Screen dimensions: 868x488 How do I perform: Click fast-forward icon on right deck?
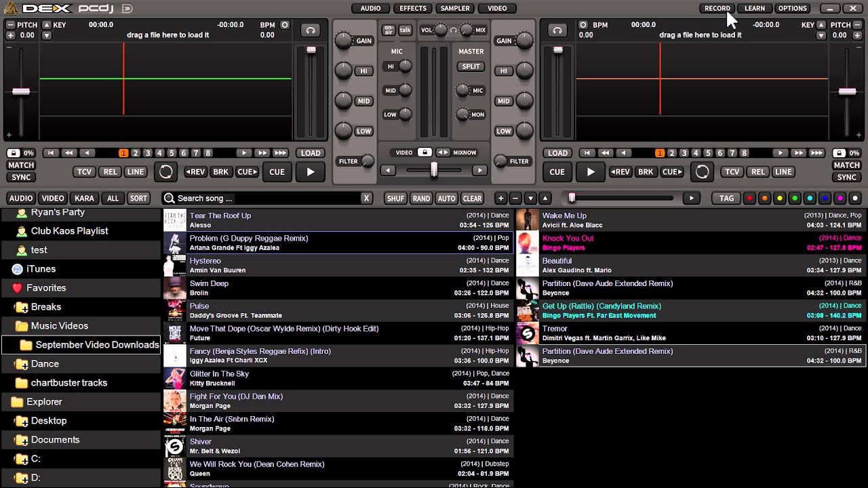[798, 153]
